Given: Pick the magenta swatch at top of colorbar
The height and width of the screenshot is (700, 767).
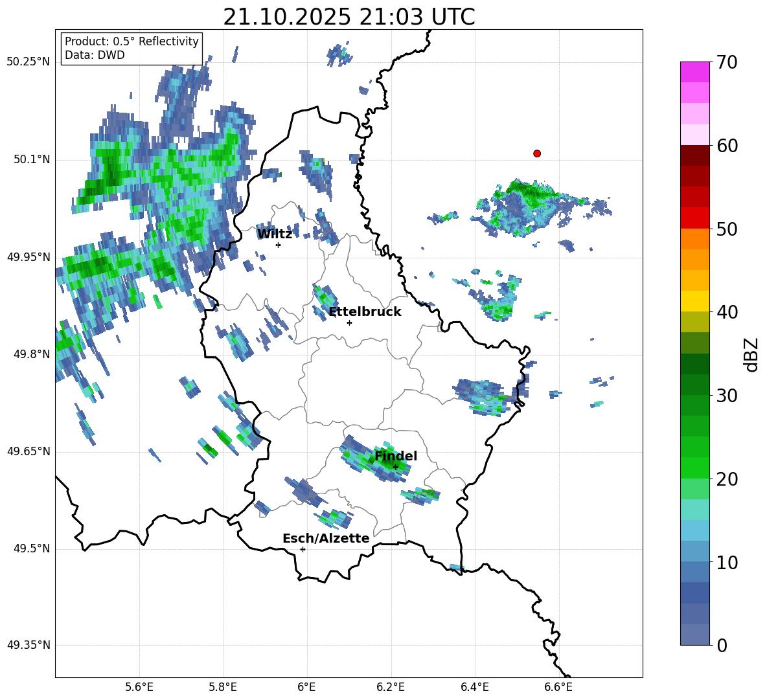Looking at the screenshot, I should click(694, 72).
